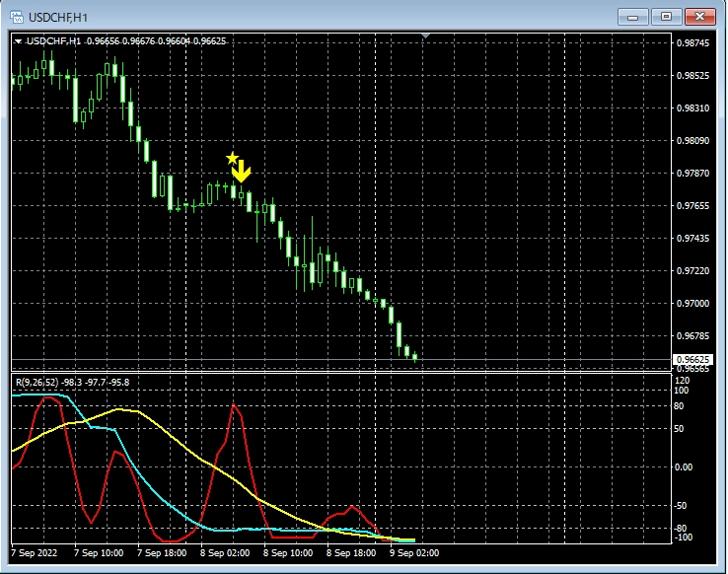Click the last candlestick on the chart

click(x=415, y=357)
